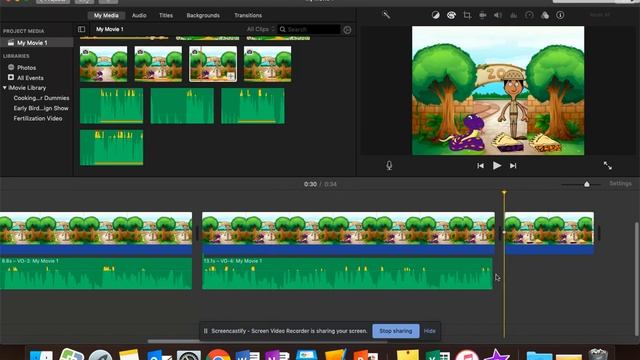
Task: Open the Early Bird...ign Show event
Action: tap(41, 108)
